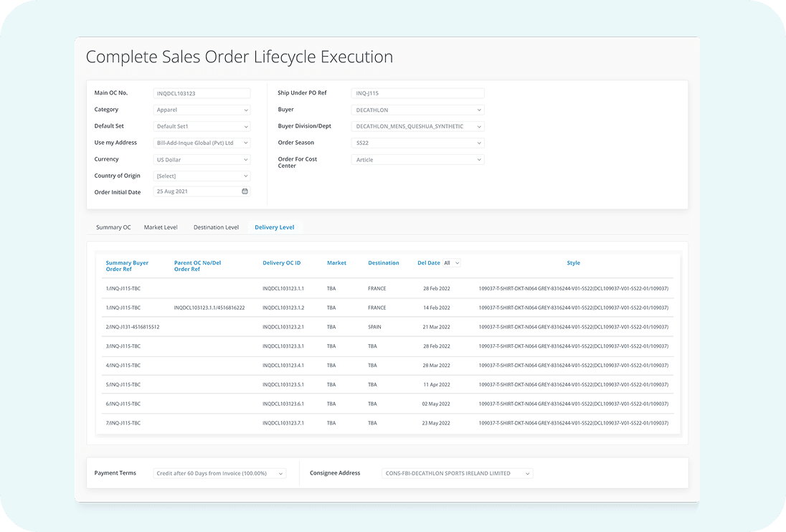Open the Consignee Address dropdown
The height and width of the screenshot is (532, 786).
click(458, 473)
